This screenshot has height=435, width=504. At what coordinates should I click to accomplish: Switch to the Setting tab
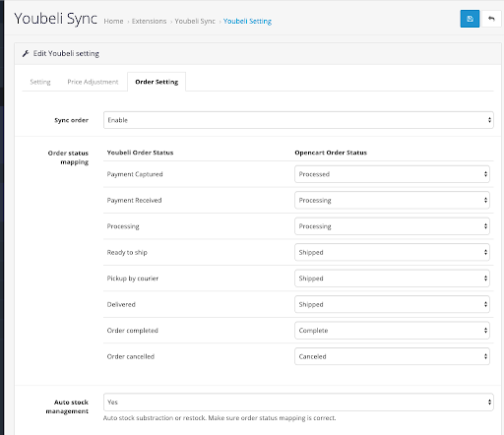click(x=40, y=82)
